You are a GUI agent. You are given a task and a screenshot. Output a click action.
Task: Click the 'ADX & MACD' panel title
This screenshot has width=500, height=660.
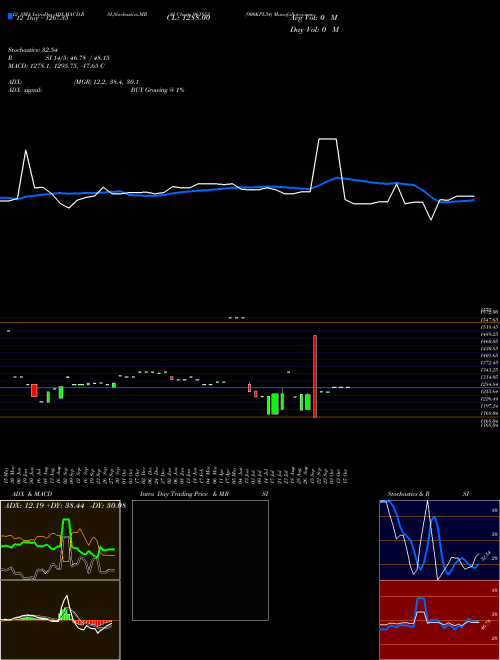tap(32, 494)
